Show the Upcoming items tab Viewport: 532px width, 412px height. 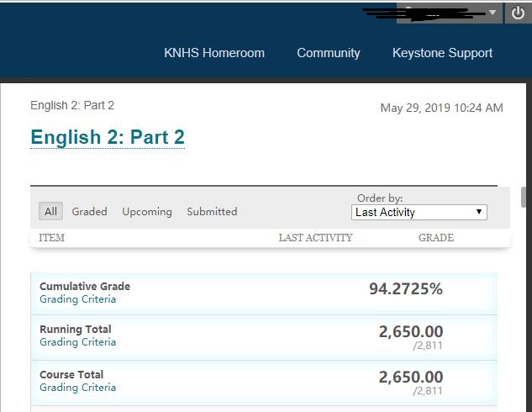(147, 212)
